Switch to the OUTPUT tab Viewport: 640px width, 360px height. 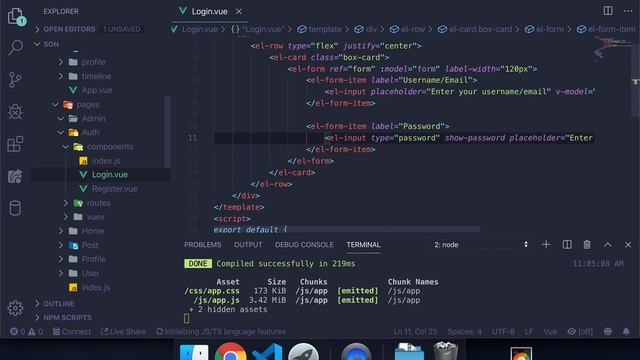click(248, 244)
